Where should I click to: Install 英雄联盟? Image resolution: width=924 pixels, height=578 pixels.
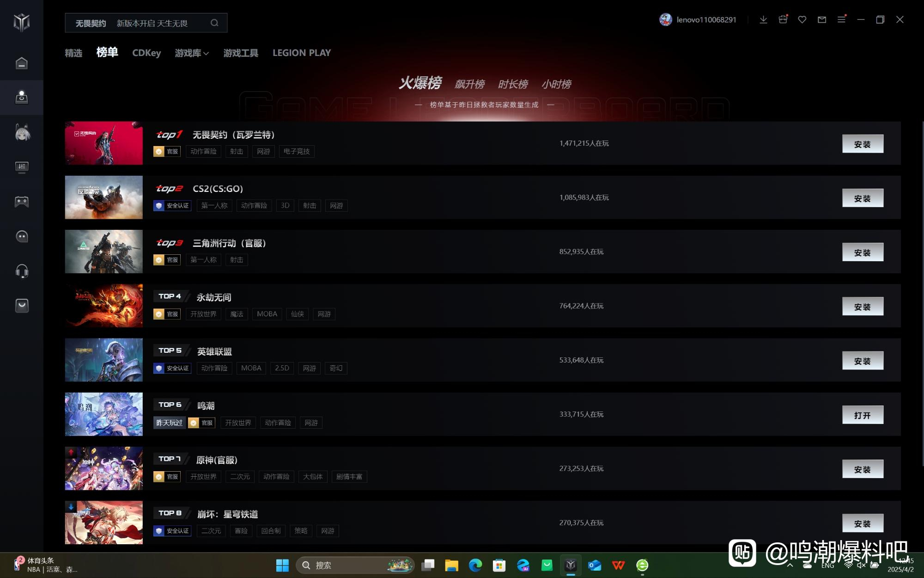click(863, 361)
